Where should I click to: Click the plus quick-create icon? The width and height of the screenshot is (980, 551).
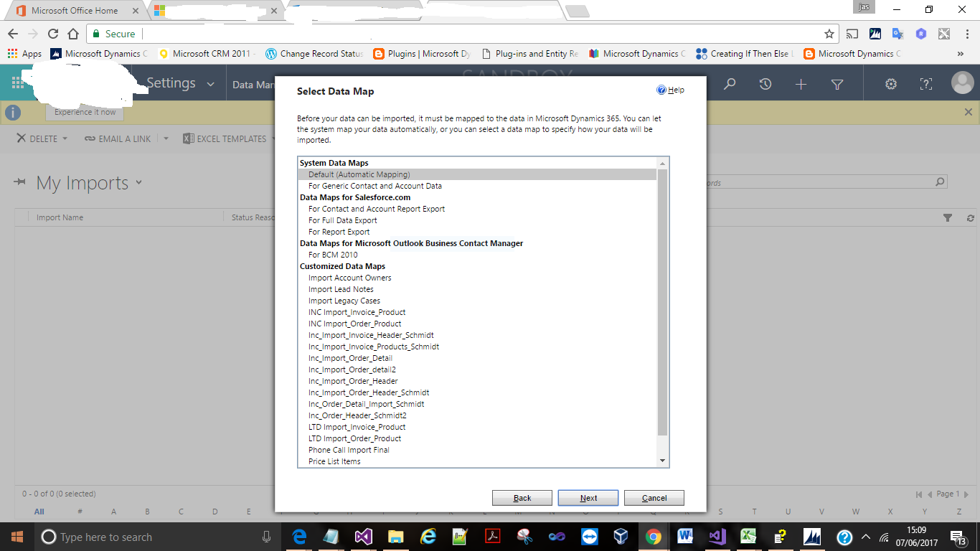click(801, 84)
